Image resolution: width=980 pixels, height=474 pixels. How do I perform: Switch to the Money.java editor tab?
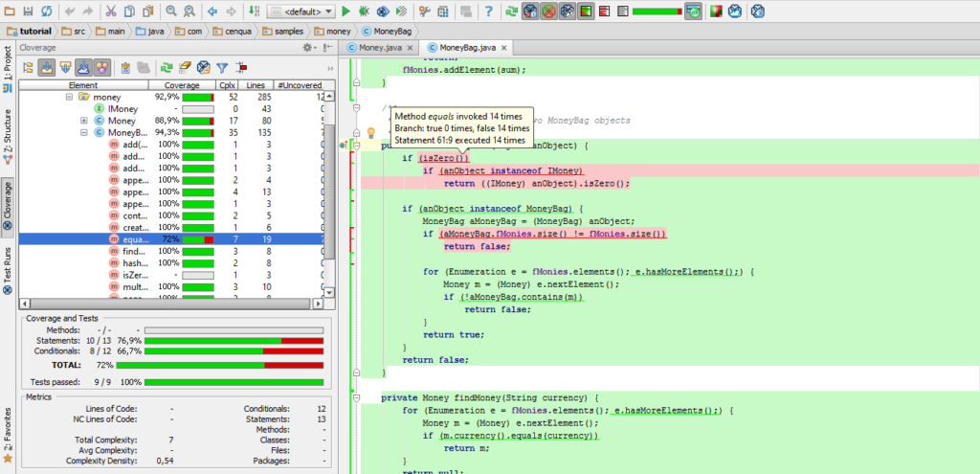pos(379,48)
